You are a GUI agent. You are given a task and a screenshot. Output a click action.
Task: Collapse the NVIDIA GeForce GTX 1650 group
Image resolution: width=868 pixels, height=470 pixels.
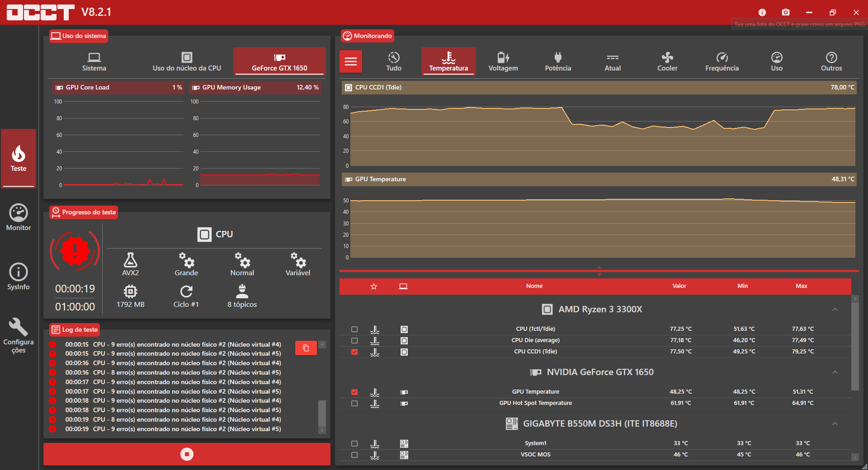(x=835, y=372)
